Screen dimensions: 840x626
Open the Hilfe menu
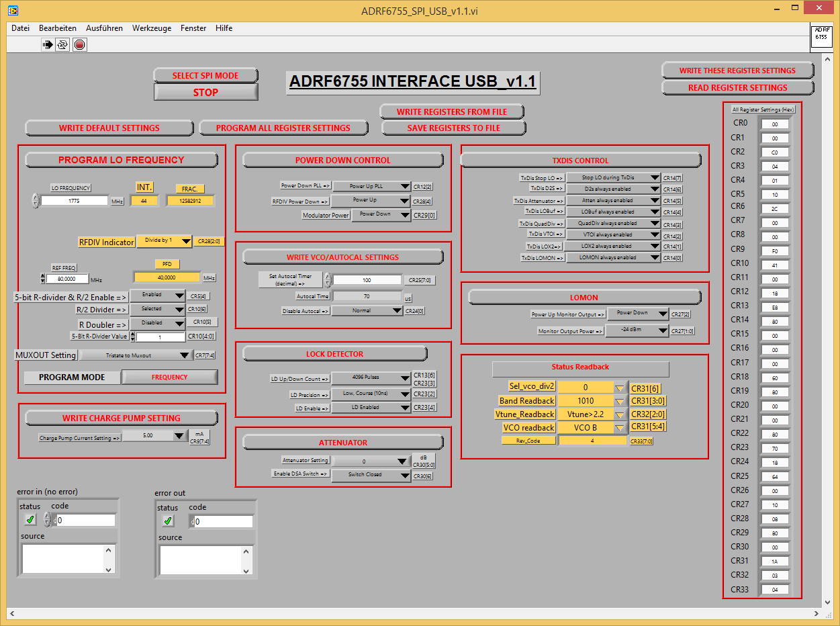click(x=224, y=28)
